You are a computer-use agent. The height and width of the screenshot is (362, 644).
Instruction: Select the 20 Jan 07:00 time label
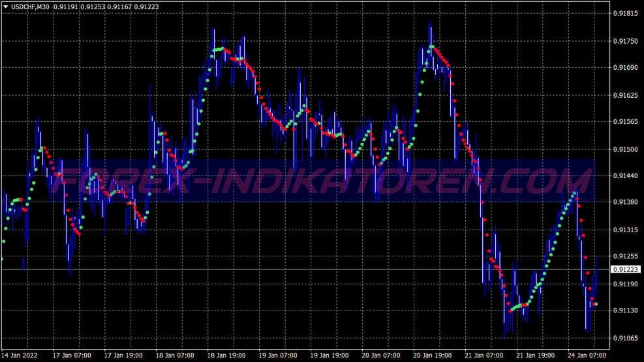point(381,355)
